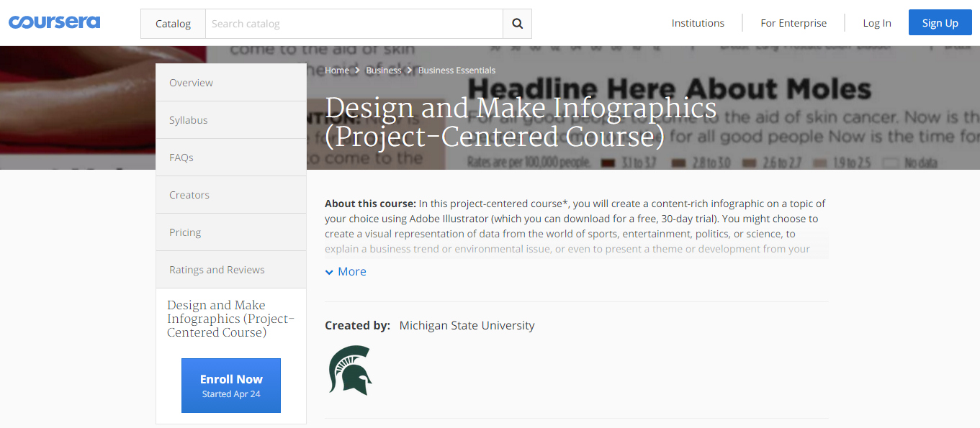Go to the Syllabus section
980x428 pixels.
231,120
